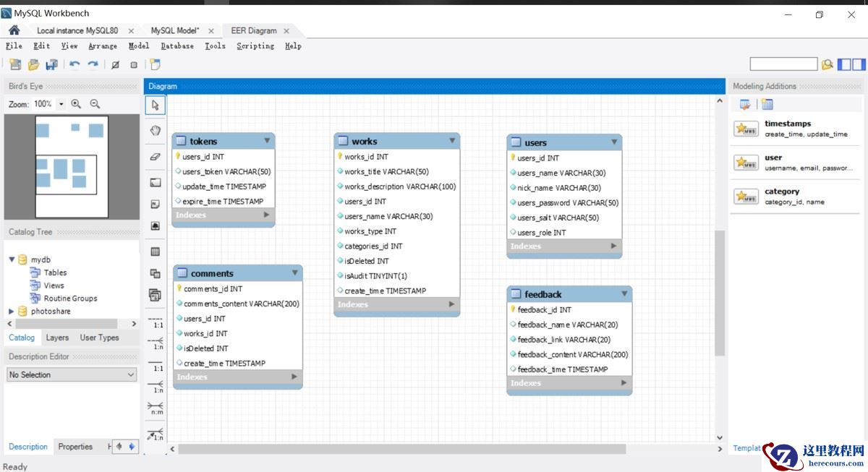Select the text note tool

pos(156,205)
